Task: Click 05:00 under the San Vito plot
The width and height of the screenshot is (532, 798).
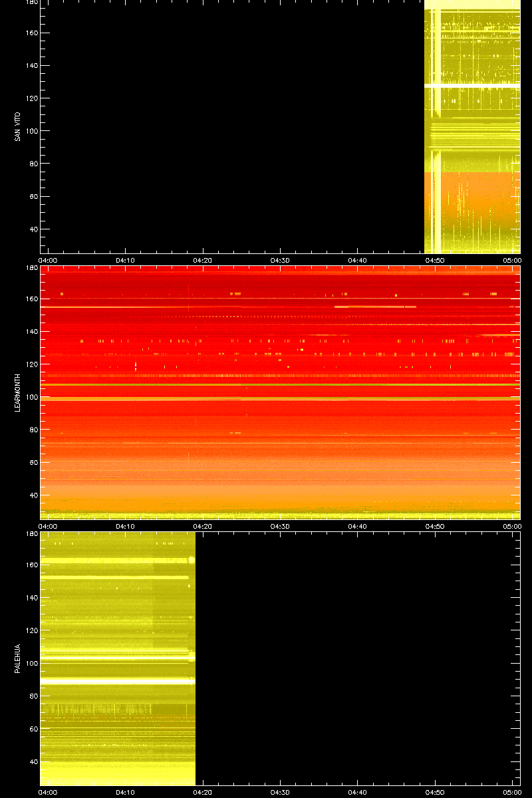Action: click(512, 260)
